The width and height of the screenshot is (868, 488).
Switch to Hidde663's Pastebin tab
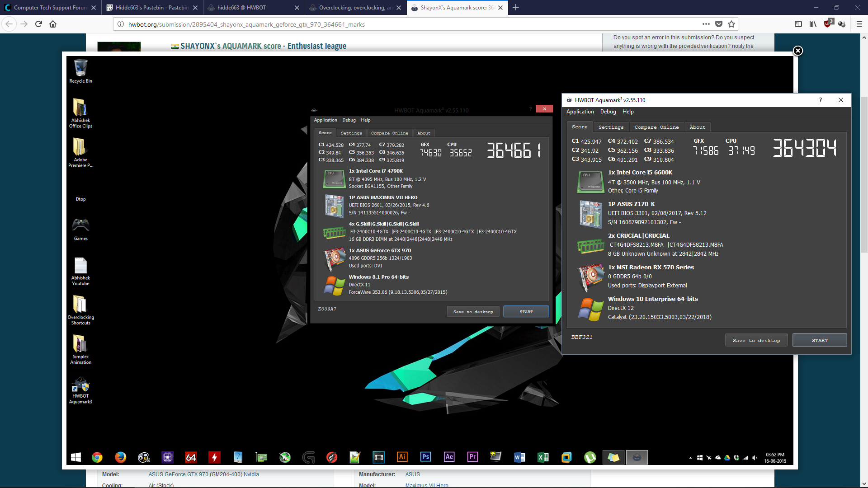click(x=152, y=7)
